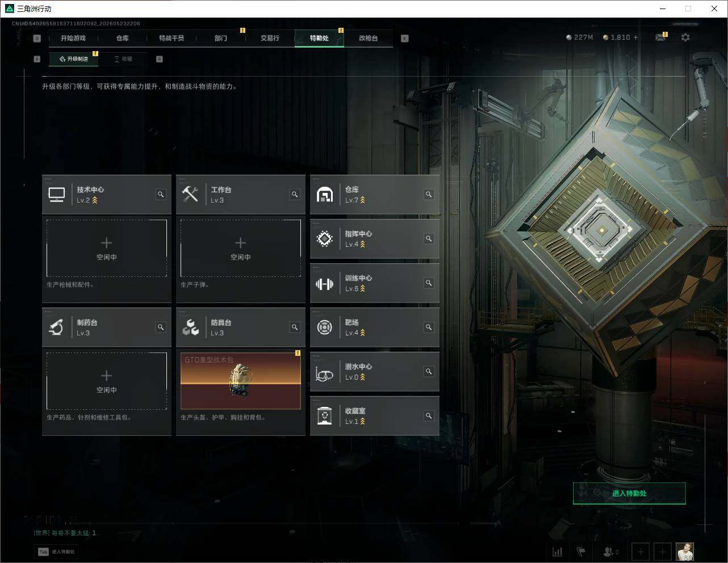This screenshot has height=563, width=728.
Task: Inspect 防具台 using its magnifier icon
Action: tap(295, 327)
